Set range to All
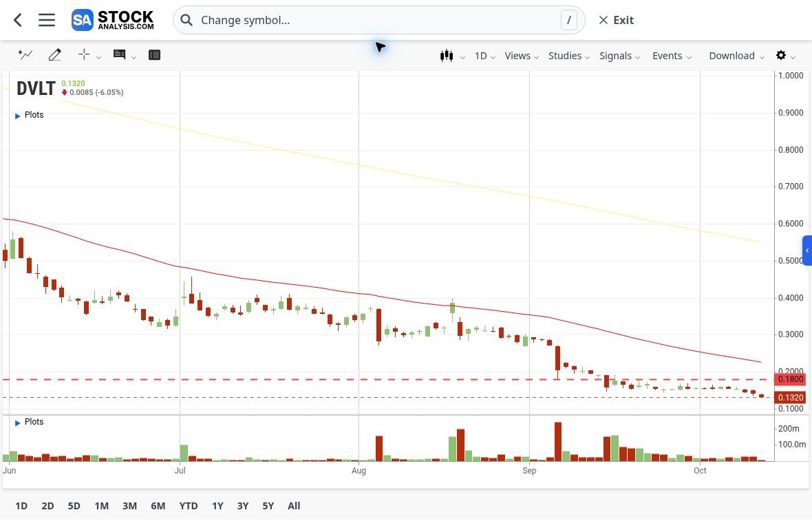 point(294,506)
